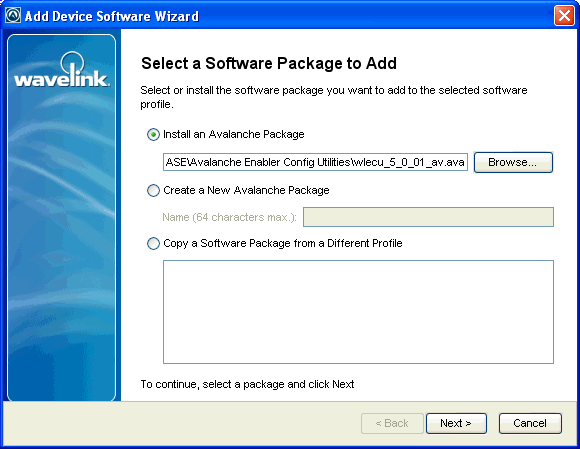Close the Add Device Software Wizard window

click(x=564, y=16)
